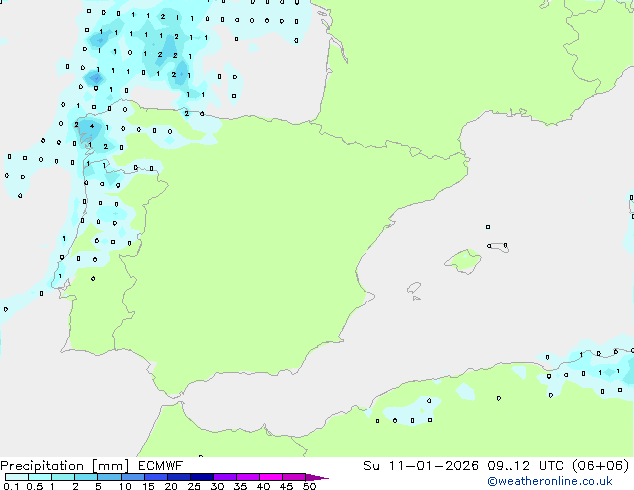Click the dark navy swatch between 25 and 30

point(202,477)
